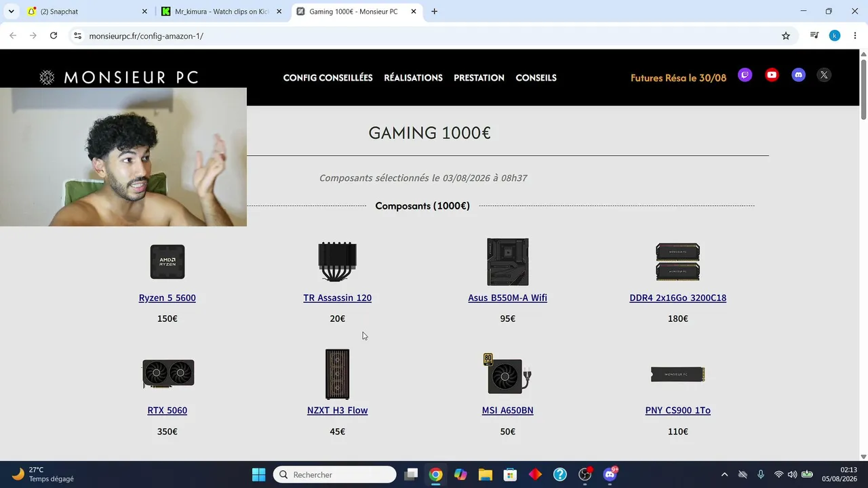Open Task View from the taskbar
Viewport: 868px width, 488px height.
click(411, 474)
